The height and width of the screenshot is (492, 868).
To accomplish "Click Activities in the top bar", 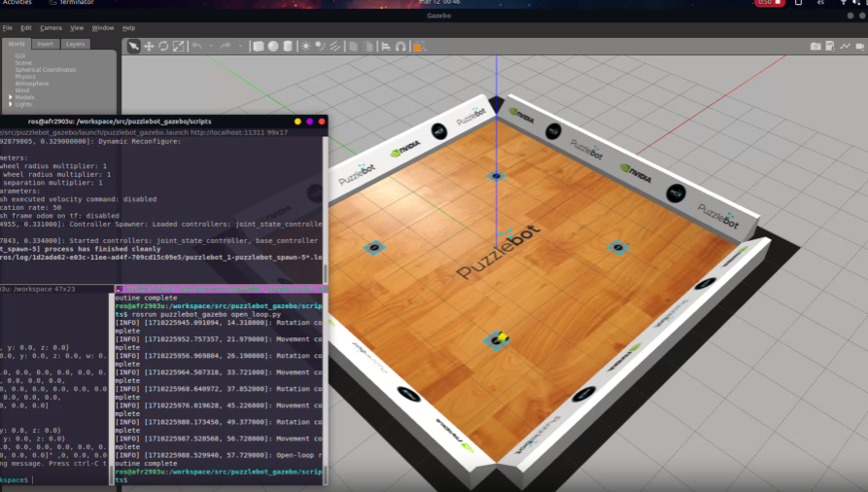I will 17,2.
